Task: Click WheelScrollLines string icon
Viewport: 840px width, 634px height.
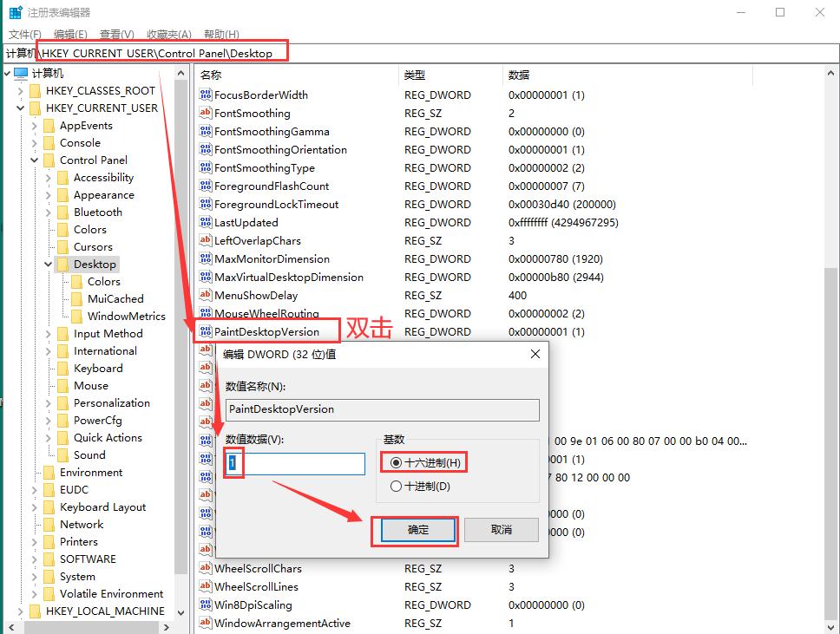Action: click(x=205, y=587)
